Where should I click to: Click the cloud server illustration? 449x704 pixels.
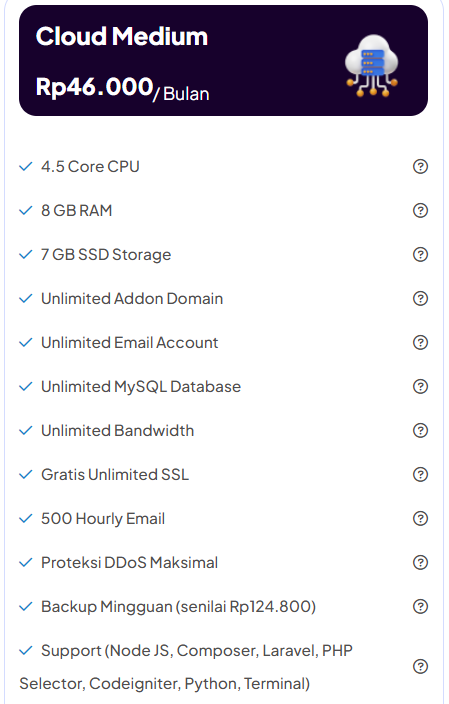[372, 66]
